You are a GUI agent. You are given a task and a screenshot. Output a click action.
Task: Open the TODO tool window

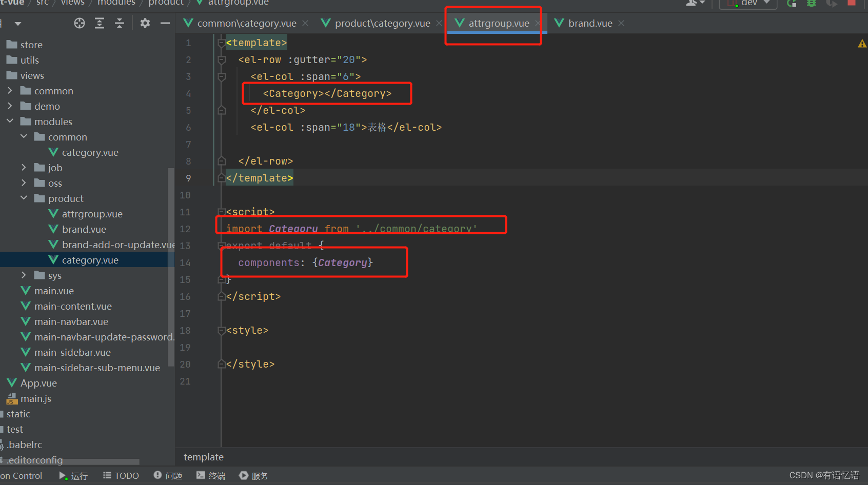pos(121,476)
